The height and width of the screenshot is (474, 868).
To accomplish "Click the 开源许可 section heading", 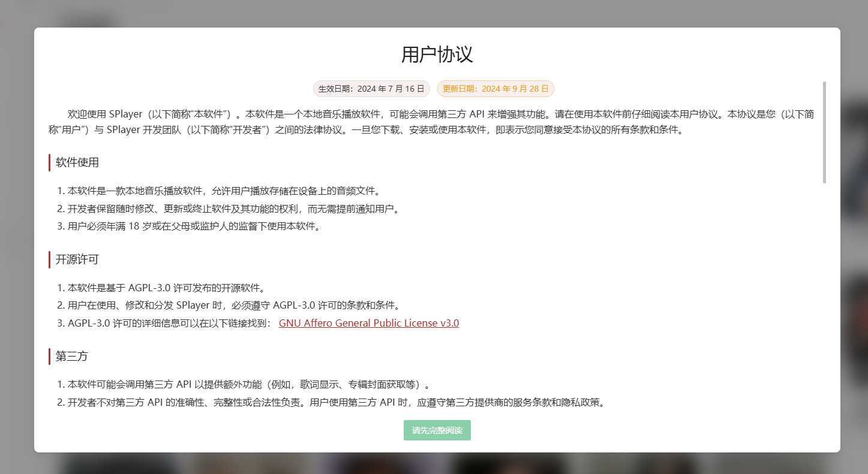I will click(77, 259).
